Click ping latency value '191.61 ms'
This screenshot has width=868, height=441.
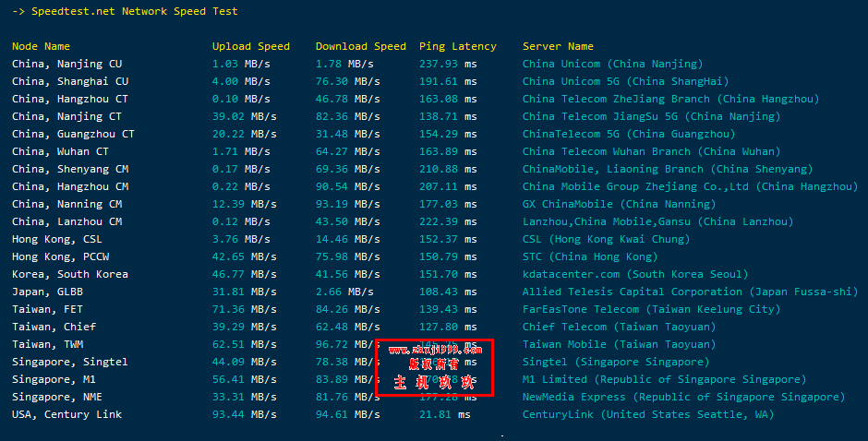449,82
